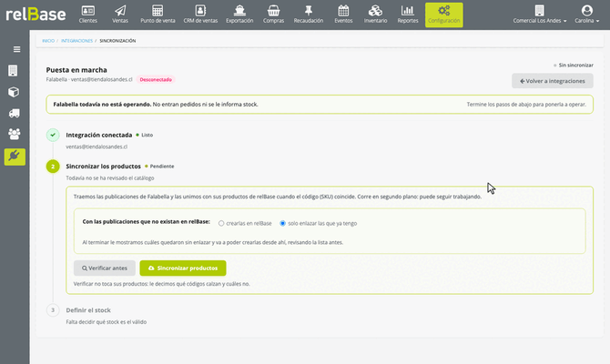Open the Recaudación pin icon
Screen dimensions: 610x364
309,10
